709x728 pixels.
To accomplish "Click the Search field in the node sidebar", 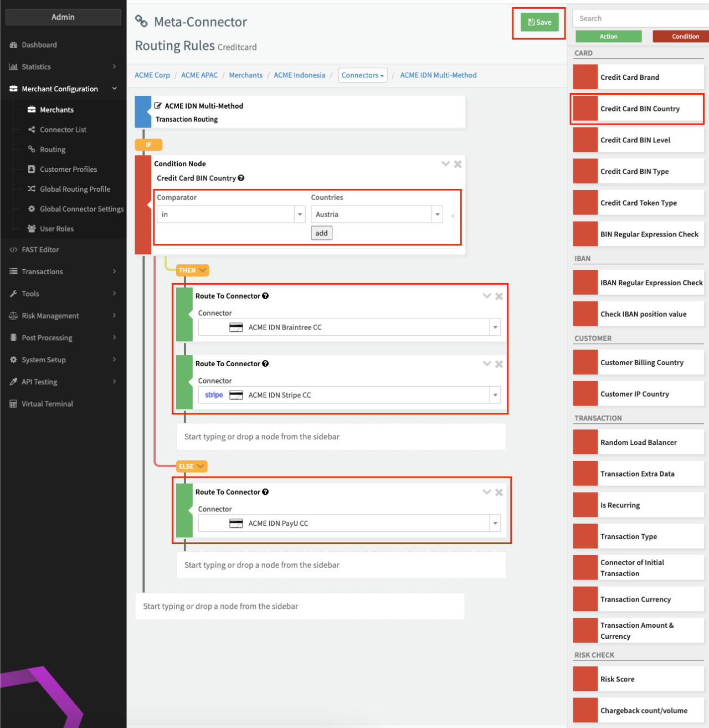I will pos(640,18).
